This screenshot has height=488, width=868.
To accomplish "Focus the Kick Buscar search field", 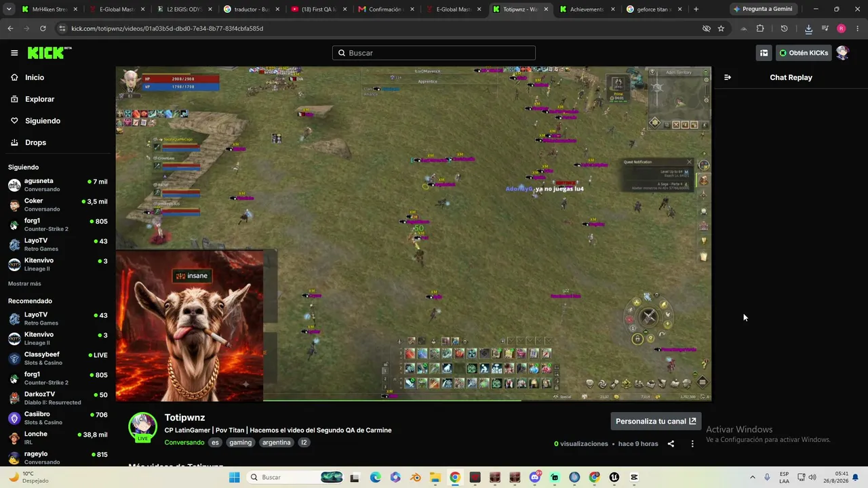I will (434, 53).
